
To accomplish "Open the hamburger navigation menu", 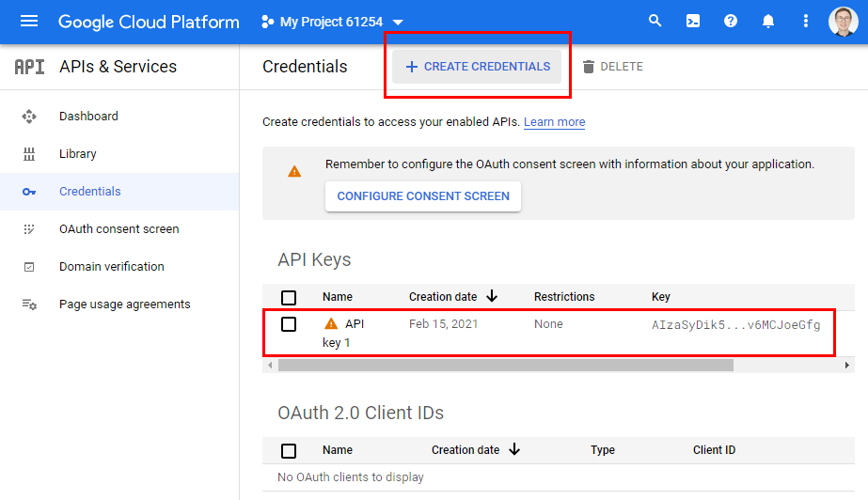I will click(29, 22).
